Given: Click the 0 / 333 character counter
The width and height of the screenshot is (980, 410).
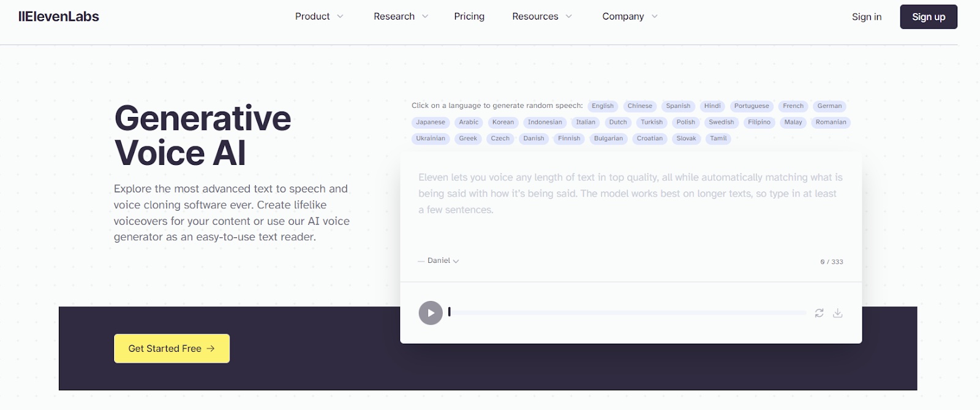Looking at the screenshot, I should coord(832,262).
